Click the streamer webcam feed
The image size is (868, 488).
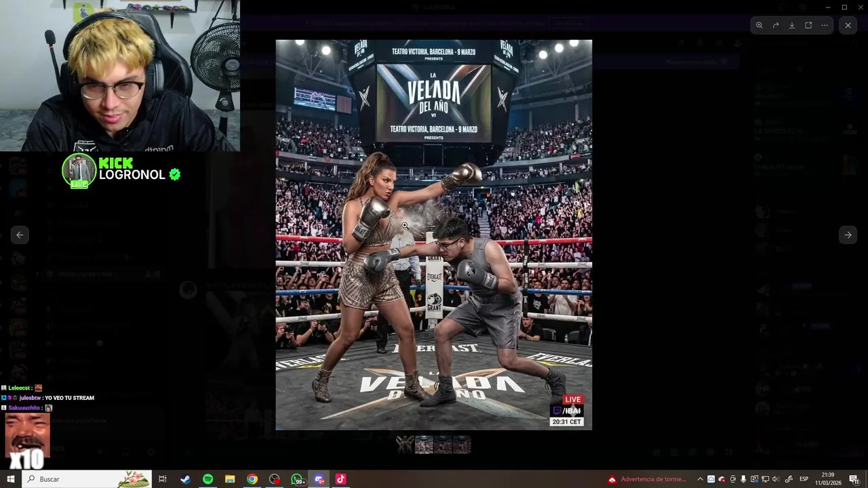pyautogui.click(x=120, y=75)
